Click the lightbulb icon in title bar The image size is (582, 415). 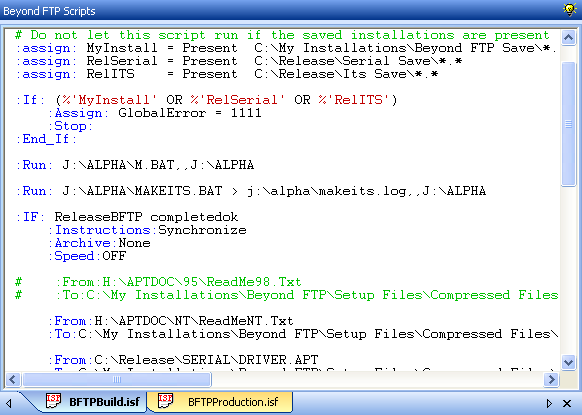[x=569, y=10]
